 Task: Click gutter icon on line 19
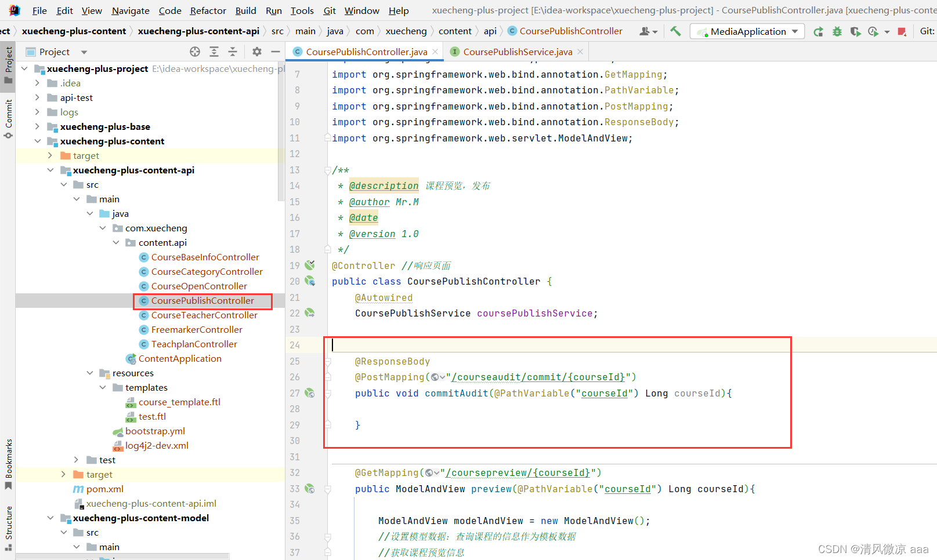coord(310,265)
